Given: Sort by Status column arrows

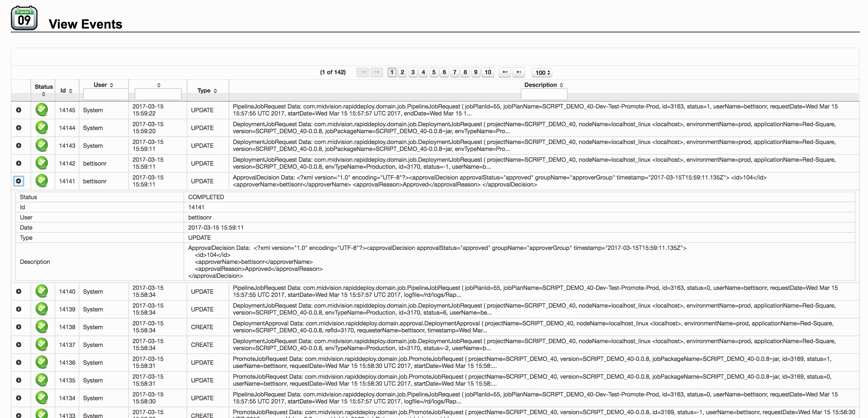Looking at the screenshot, I should pyautogui.click(x=43, y=94).
